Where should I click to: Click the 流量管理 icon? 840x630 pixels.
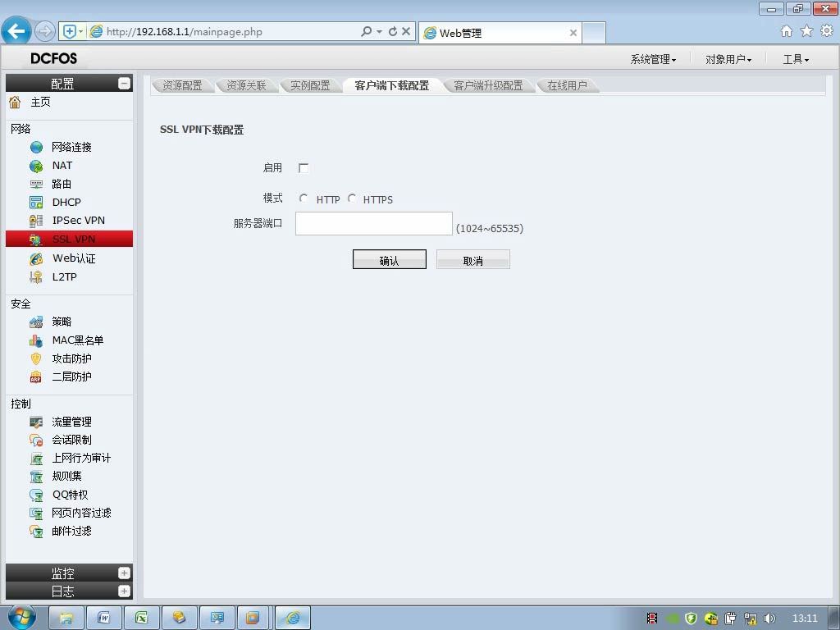[x=36, y=422]
